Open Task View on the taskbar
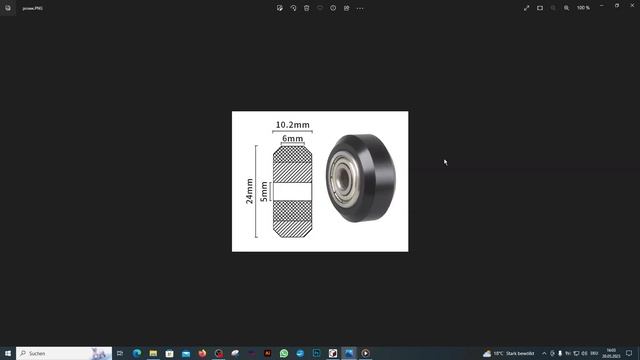The width and height of the screenshot is (640, 360). [x=120, y=353]
